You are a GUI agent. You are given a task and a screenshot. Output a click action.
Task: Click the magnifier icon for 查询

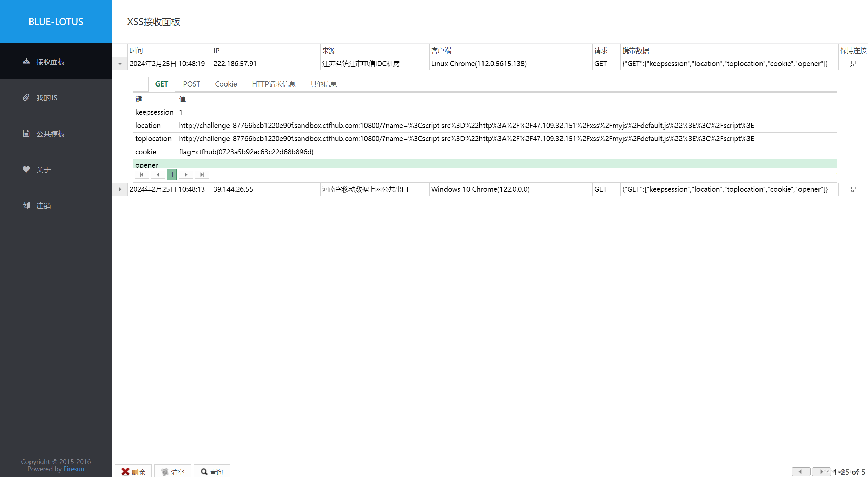point(204,472)
